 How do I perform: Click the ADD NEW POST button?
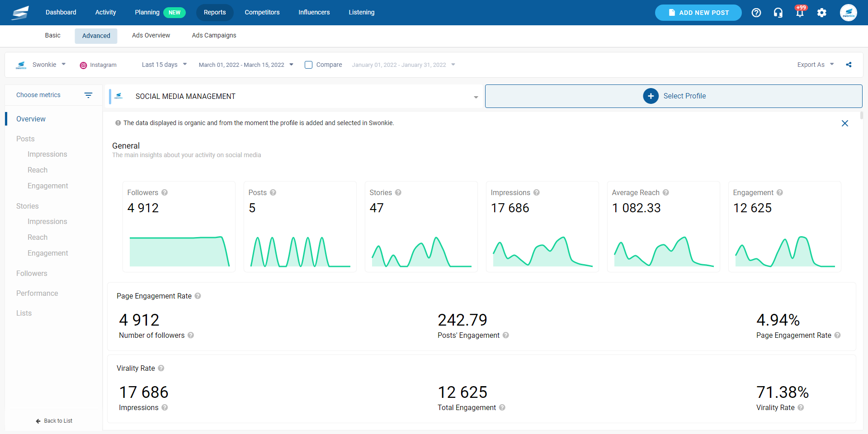tap(698, 13)
